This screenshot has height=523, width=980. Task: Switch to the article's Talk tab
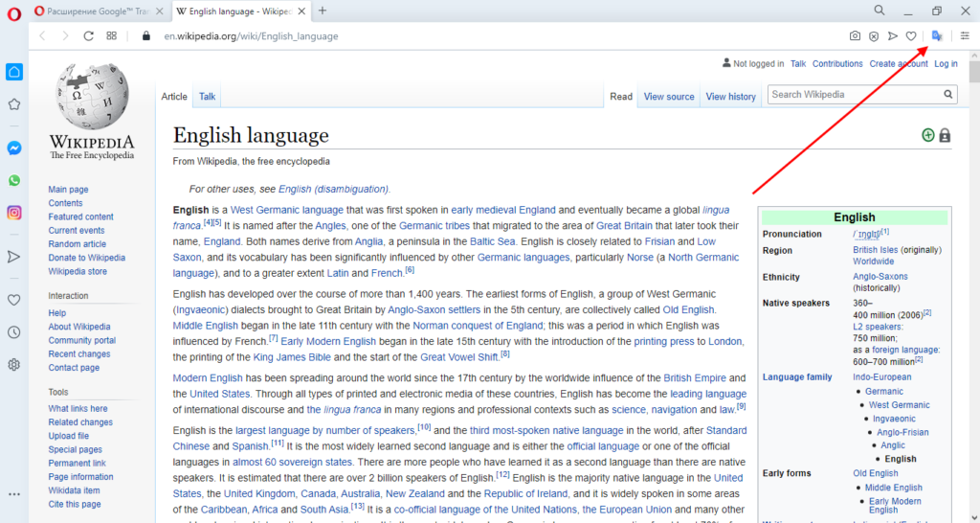[207, 97]
